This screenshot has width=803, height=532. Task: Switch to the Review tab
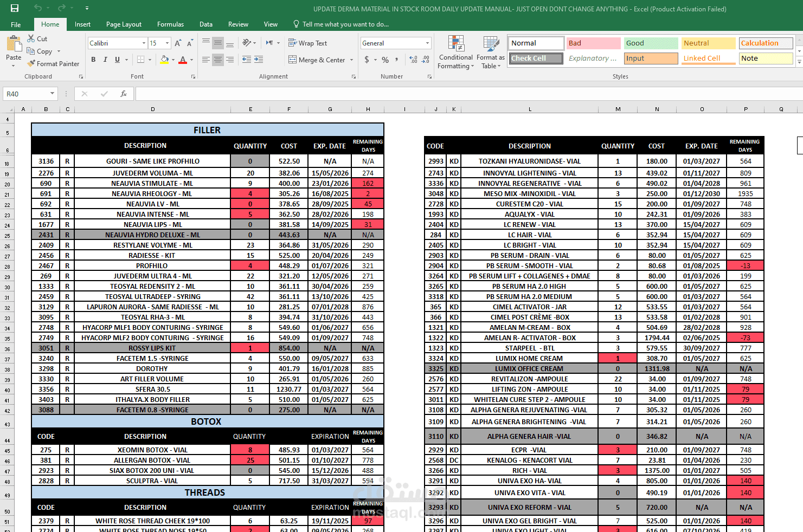[x=238, y=24]
